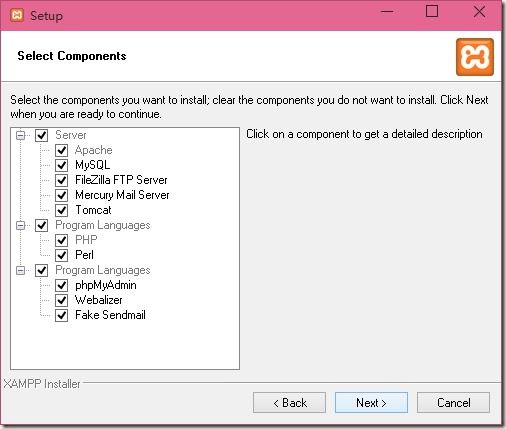Disable the Fake Sendmail checkbox
This screenshot has height=429, width=506.
61,315
